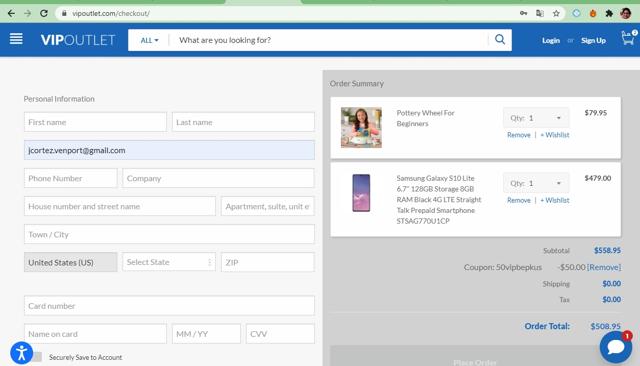640x366 pixels.
Task: Focus the ZIP field
Action: (x=268, y=262)
